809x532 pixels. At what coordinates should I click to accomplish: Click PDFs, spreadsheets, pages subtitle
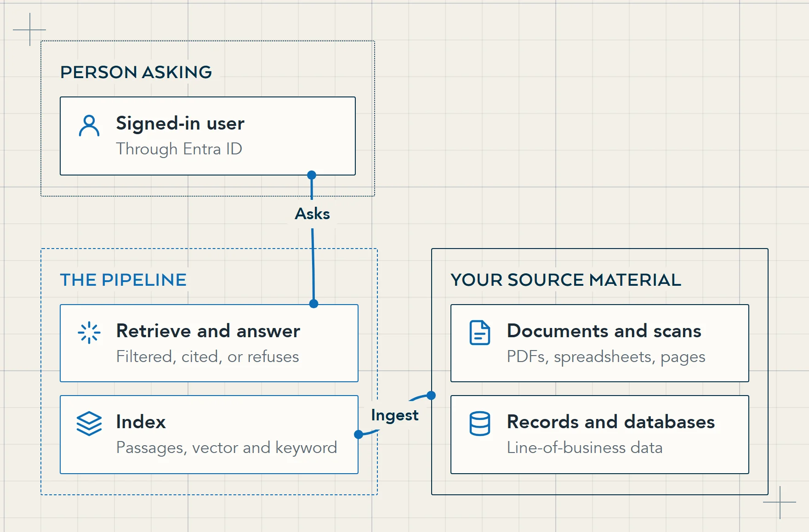coord(606,357)
